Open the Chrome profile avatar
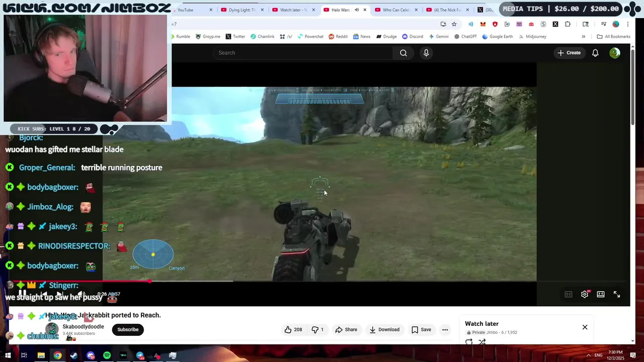Image resolution: width=644 pixels, height=362 pixels. pos(616,24)
